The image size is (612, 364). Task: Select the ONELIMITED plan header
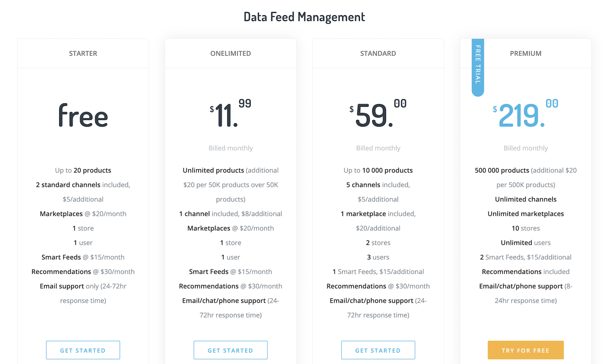coord(230,53)
